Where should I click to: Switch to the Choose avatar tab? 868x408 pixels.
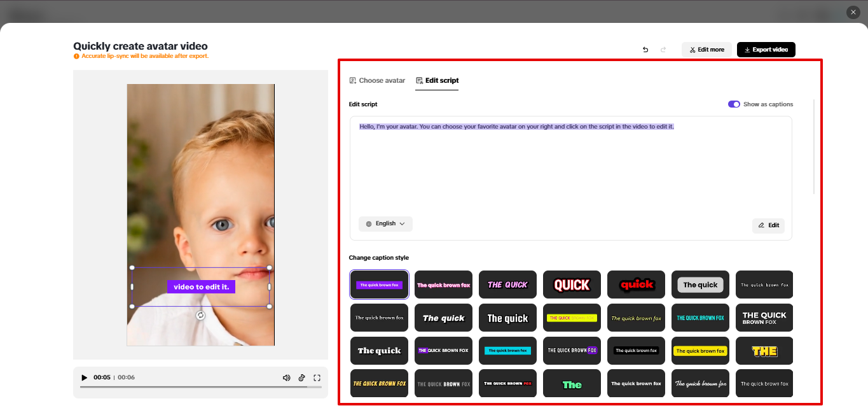pyautogui.click(x=377, y=80)
